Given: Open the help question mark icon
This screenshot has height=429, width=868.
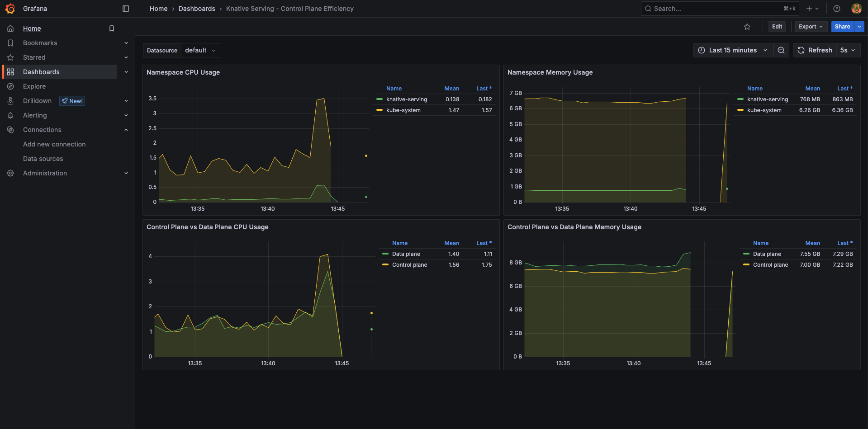Looking at the screenshot, I should [x=837, y=9].
